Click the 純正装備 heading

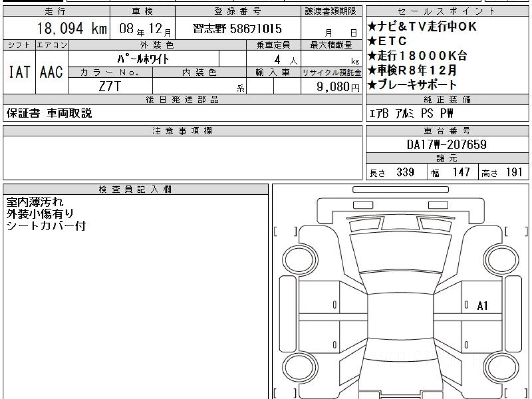point(448,100)
